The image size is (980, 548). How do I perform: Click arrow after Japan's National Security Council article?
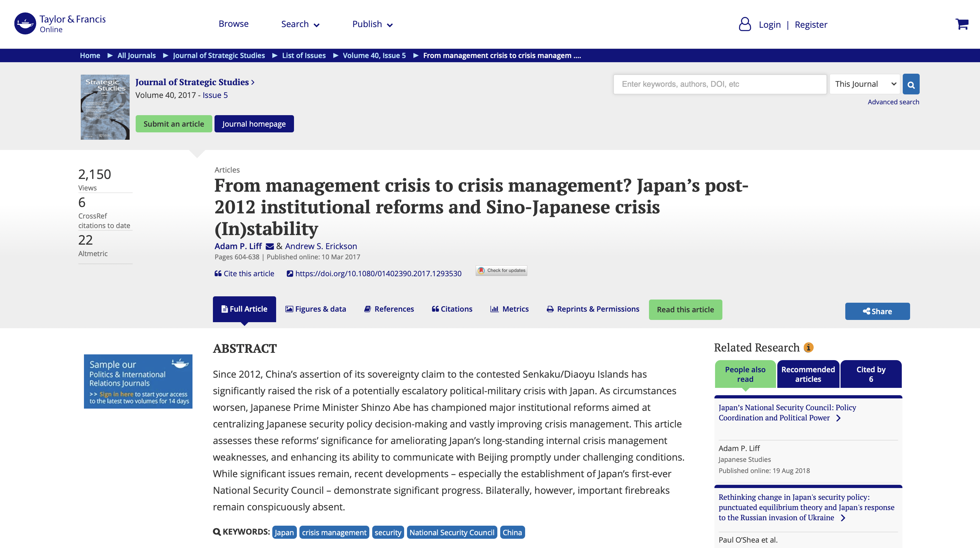coord(838,418)
